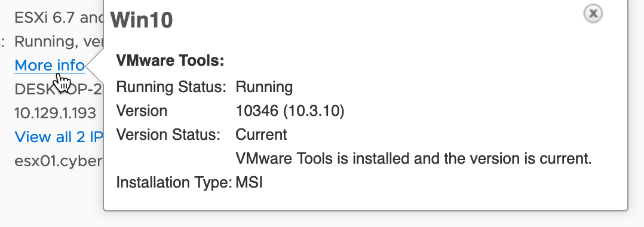This screenshot has height=227, width=644.
Task: Select Version Status value Current
Action: pos(261,134)
